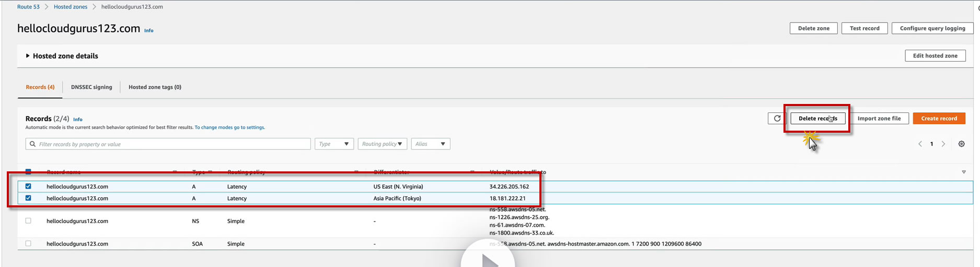Go to previous records page arrow
Image resolution: width=980 pixels, height=267 pixels.
point(920,144)
